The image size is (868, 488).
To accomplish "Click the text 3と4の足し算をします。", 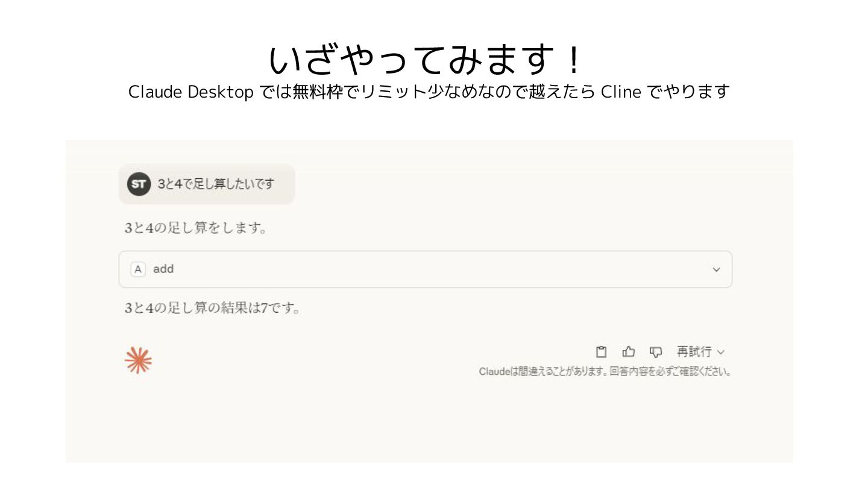I will click(x=196, y=228).
